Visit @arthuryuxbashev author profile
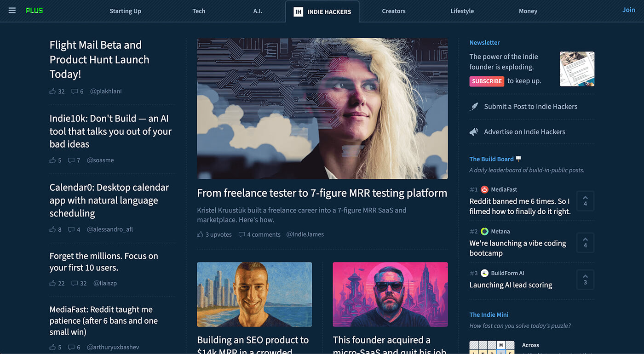 [x=113, y=348]
